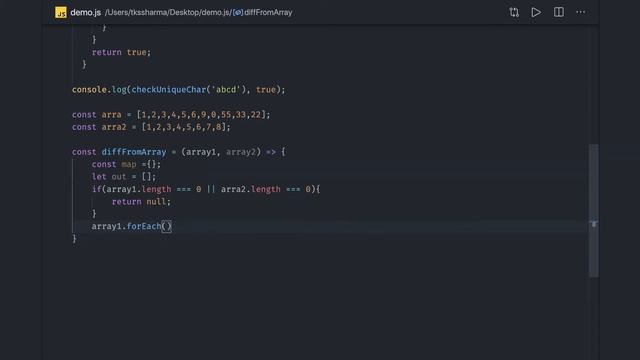Open the source control compare changes icon
Viewport: 640px width, 360px height.
pyautogui.click(x=514, y=12)
